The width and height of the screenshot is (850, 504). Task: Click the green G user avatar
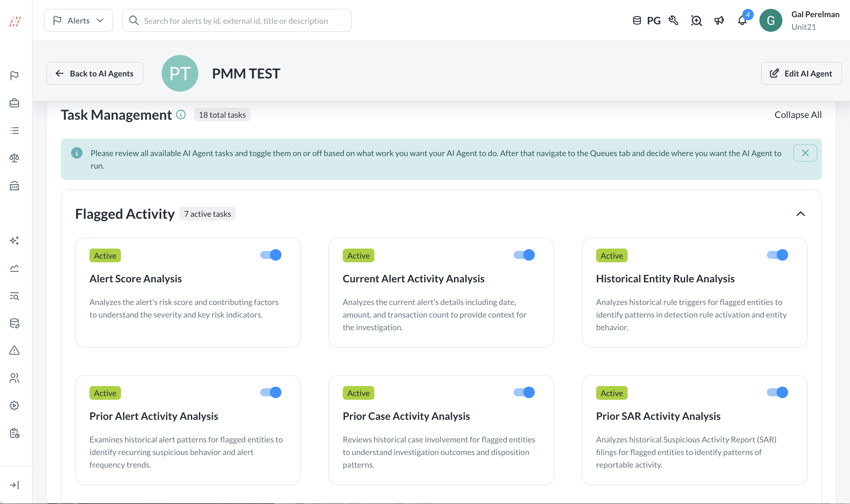[x=770, y=20]
